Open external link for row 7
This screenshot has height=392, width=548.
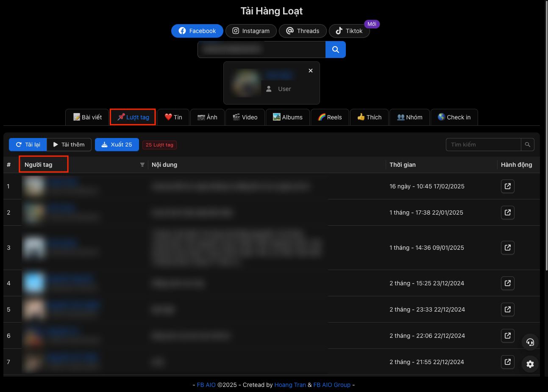point(508,362)
